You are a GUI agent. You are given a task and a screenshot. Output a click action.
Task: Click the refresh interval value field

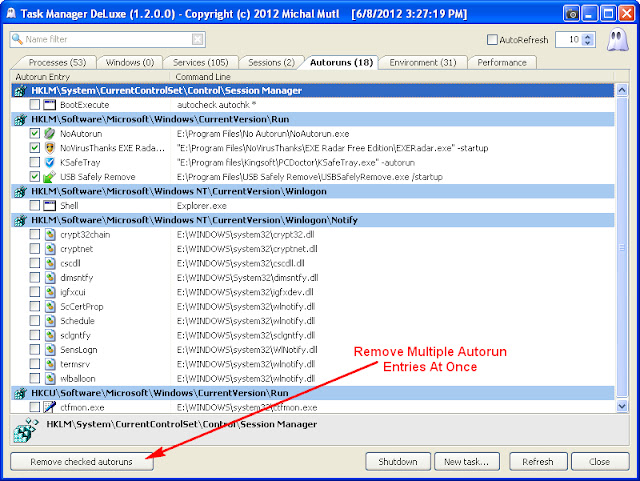tap(570, 40)
